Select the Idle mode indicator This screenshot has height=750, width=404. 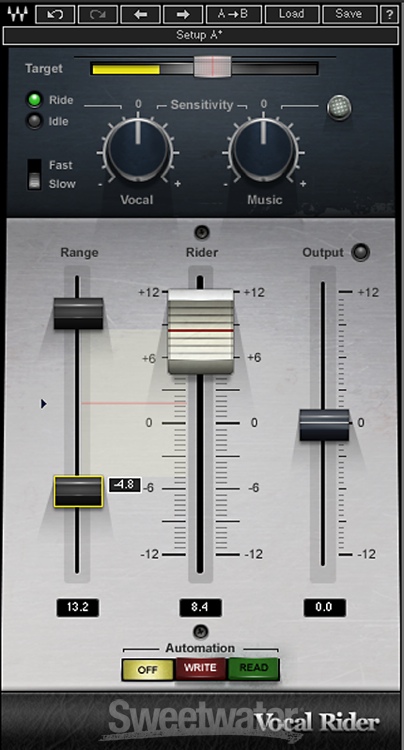click(x=34, y=121)
